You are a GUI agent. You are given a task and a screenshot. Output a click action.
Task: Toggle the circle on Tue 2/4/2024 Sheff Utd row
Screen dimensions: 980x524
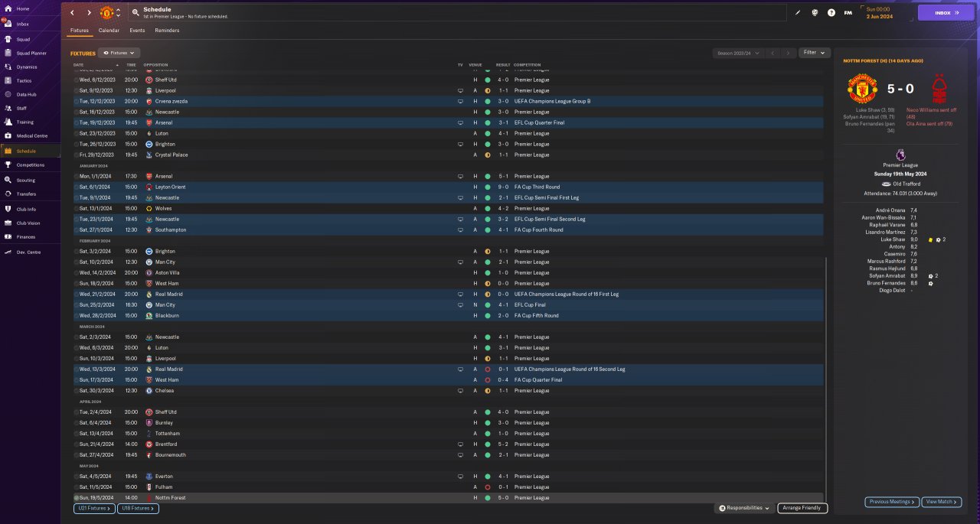tap(77, 412)
